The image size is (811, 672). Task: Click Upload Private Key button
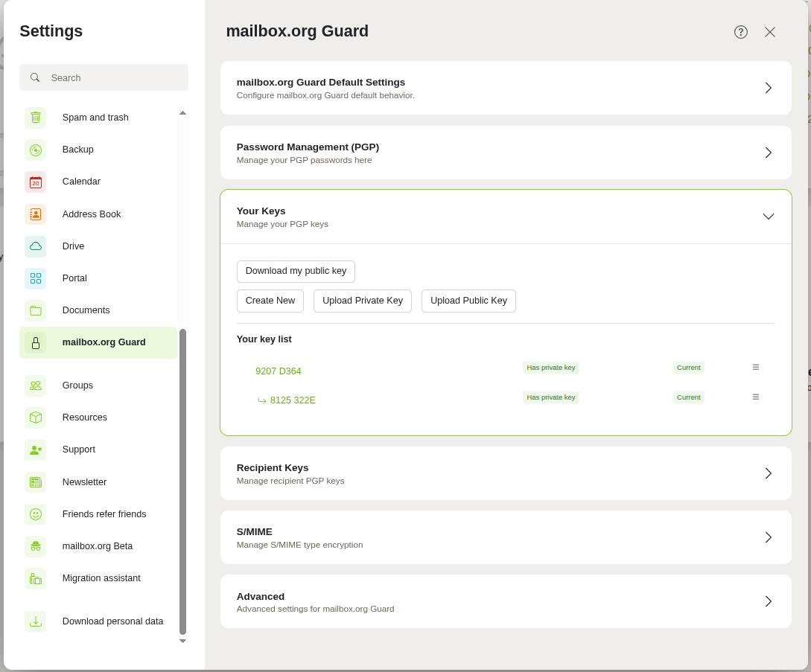click(x=363, y=301)
